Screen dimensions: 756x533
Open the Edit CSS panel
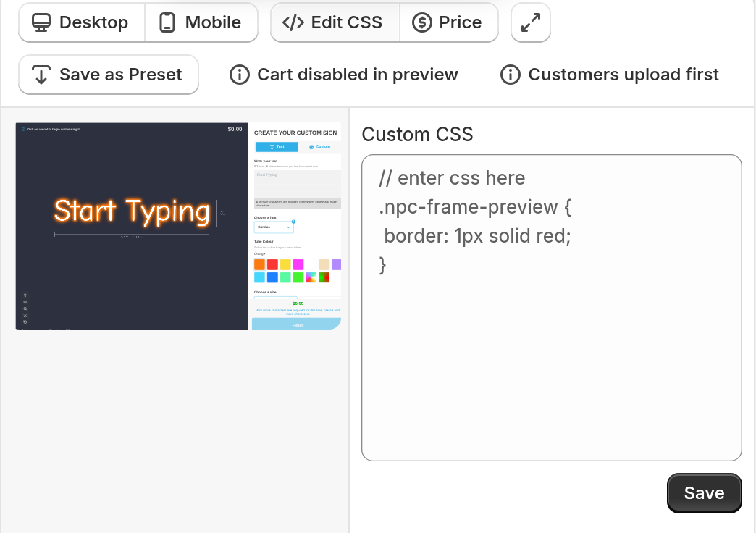335,22
